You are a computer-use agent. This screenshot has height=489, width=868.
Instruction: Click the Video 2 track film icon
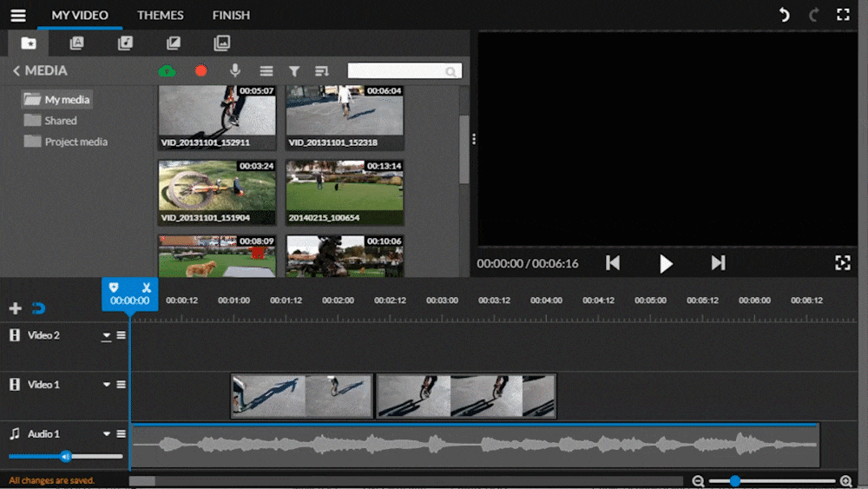(15, 335)
